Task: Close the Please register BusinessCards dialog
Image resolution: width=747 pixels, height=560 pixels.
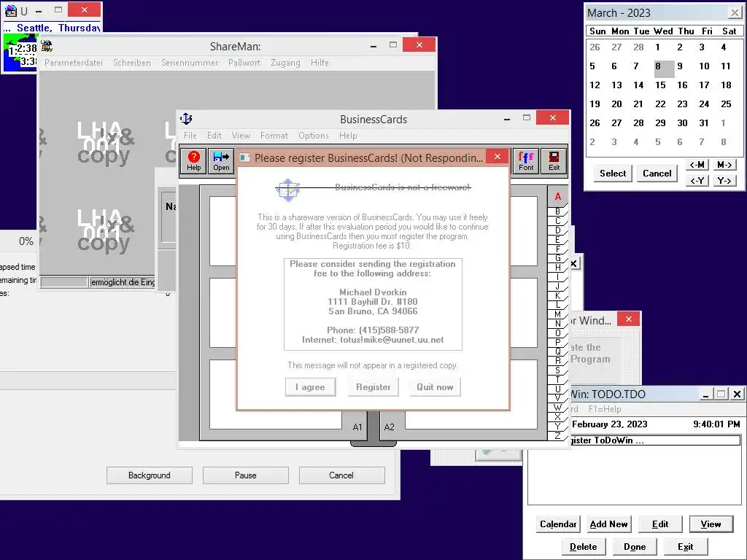Action: click(x=498, y=156)
